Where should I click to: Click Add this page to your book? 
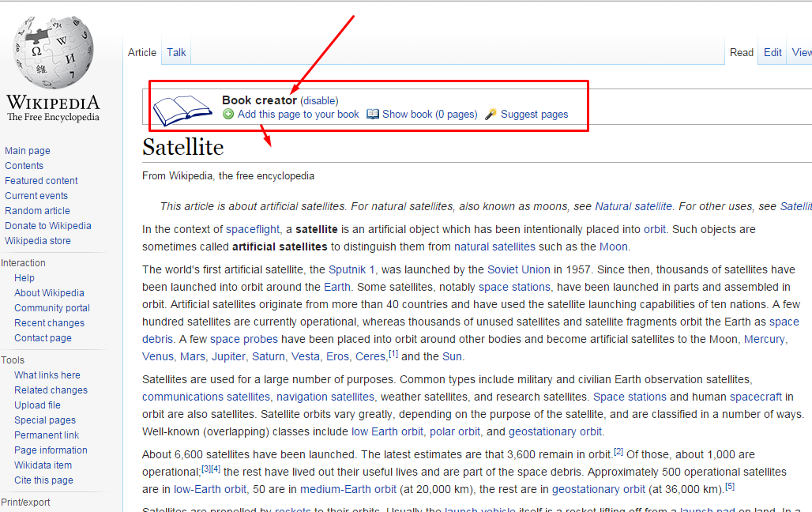coord(299,114)
